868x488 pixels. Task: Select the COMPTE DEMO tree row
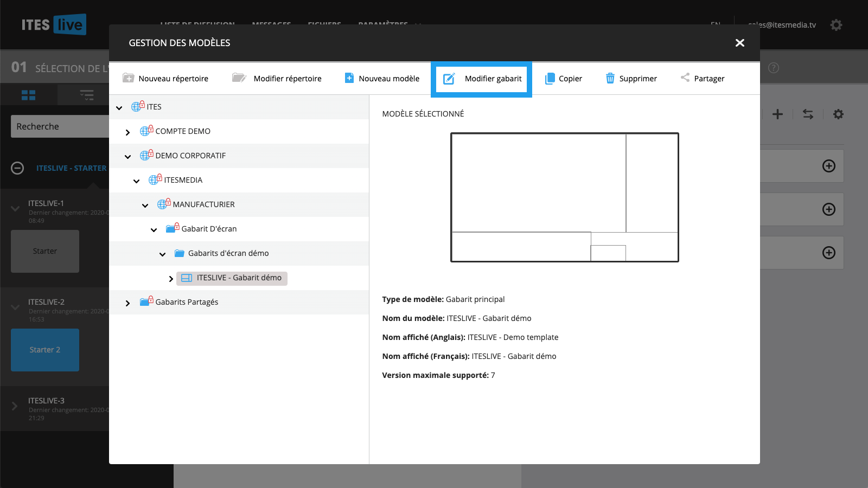(x=239, y=131)
